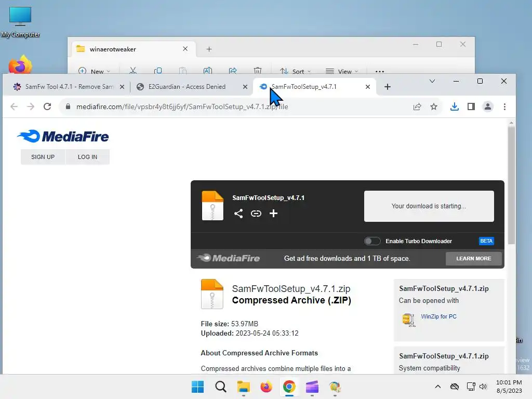The image size is (532, 399).
Task: Expand View dropdown in winaerotweaker window
Action: tap(342, 71)
